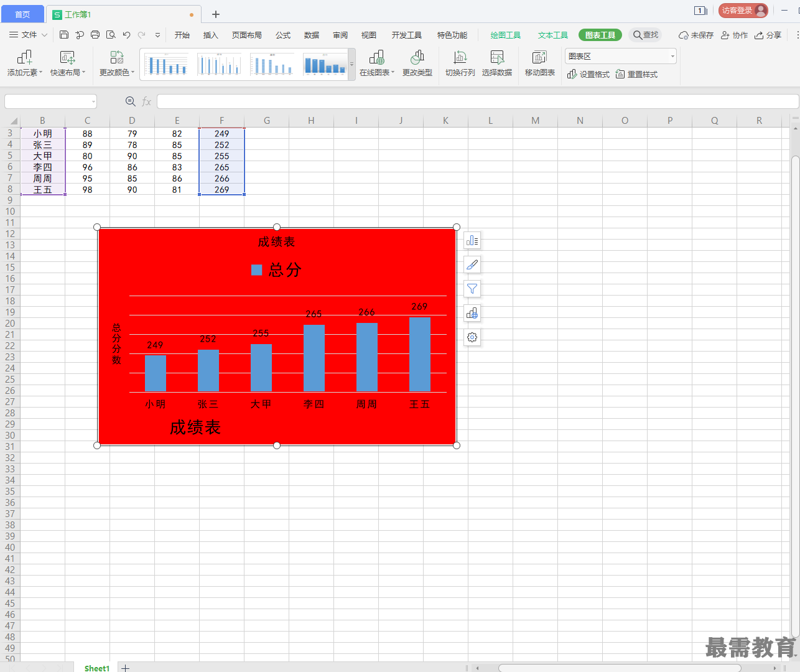Click the formula bar input field
The height and width of the screenshot is (672, 800).
pyautogui.click(x=477, y=101)
